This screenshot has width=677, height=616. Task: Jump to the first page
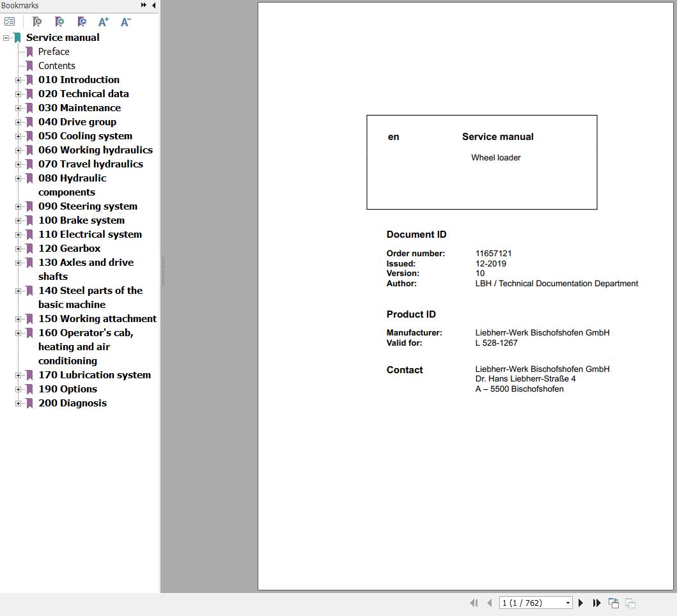click(x=474, y=603)
